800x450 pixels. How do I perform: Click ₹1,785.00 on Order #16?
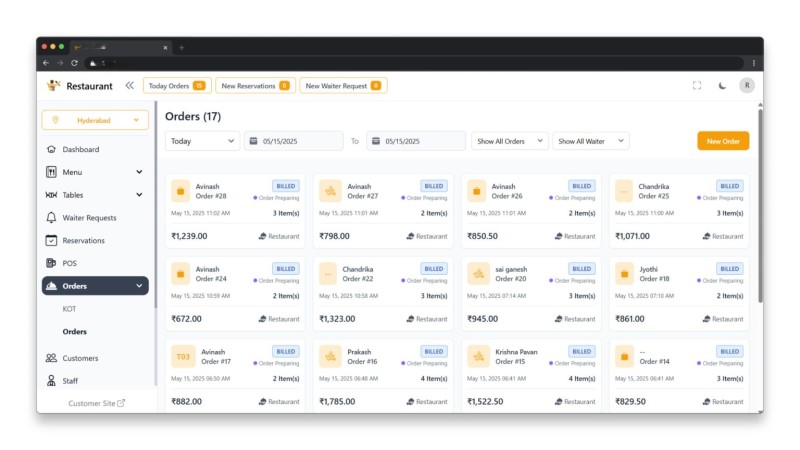[x=337, y=402]
